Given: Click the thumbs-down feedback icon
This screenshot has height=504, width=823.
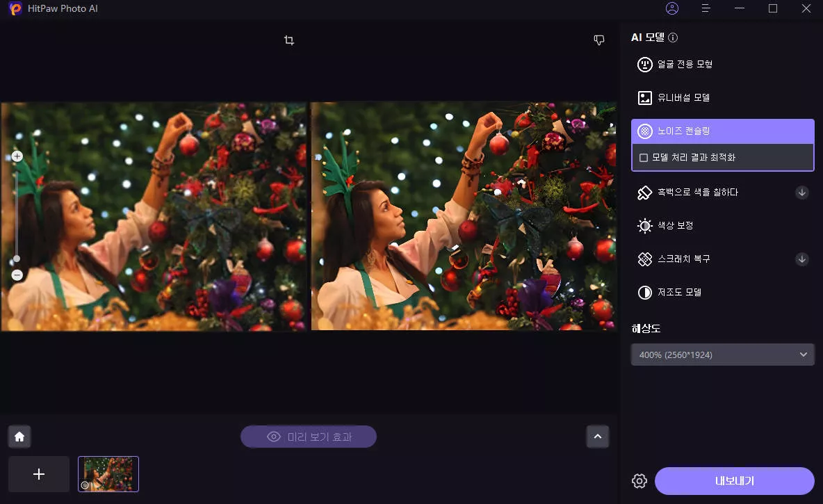Looking at the screenshot, I should click(x=599, y=40).
